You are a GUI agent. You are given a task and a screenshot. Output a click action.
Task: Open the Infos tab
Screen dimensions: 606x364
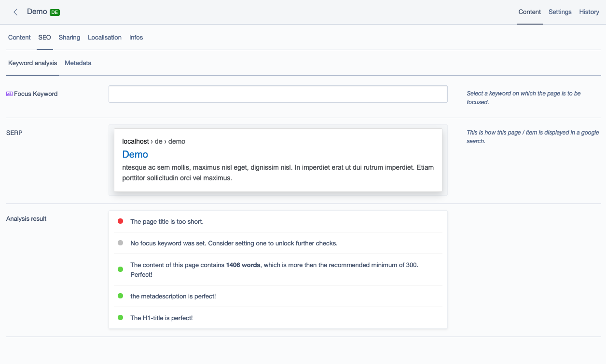click(x=136, y=37)
